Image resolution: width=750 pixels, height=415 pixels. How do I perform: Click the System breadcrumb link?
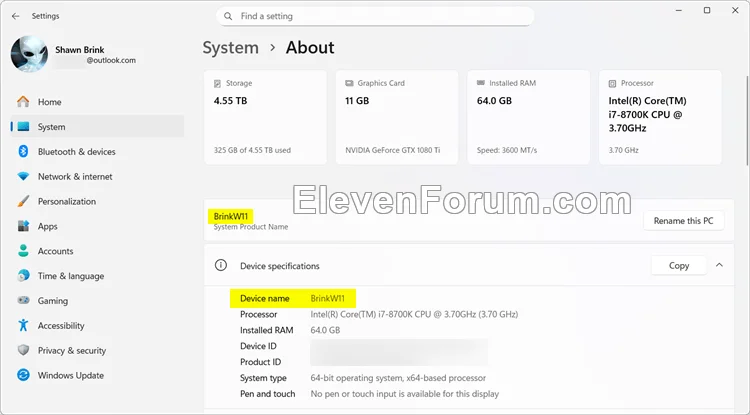coord(231,48)
